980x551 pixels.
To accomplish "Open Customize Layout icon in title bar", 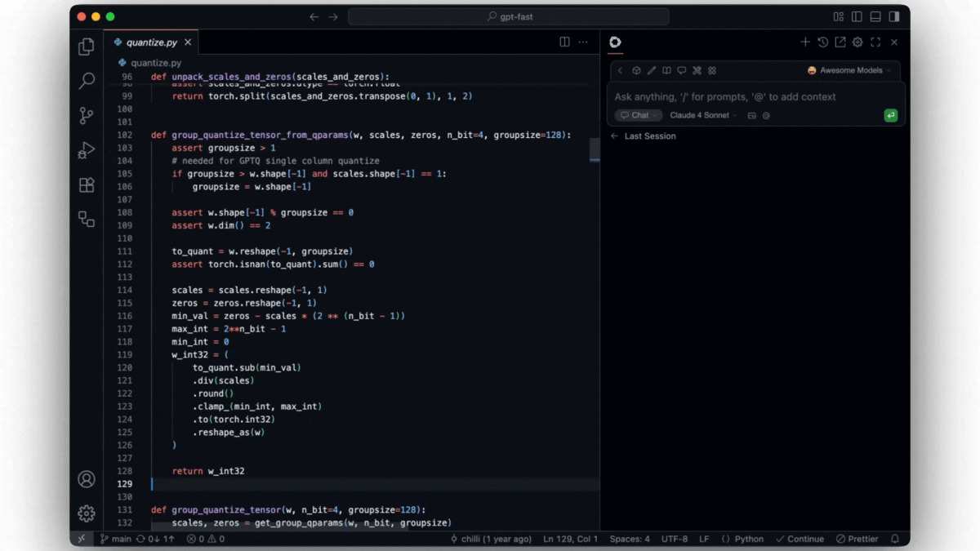I will coord(839,16).
